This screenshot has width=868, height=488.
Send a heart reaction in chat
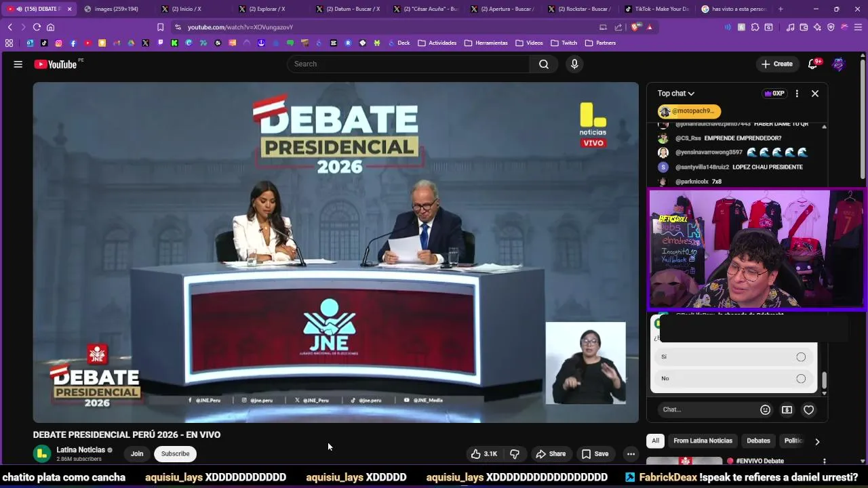808,410
